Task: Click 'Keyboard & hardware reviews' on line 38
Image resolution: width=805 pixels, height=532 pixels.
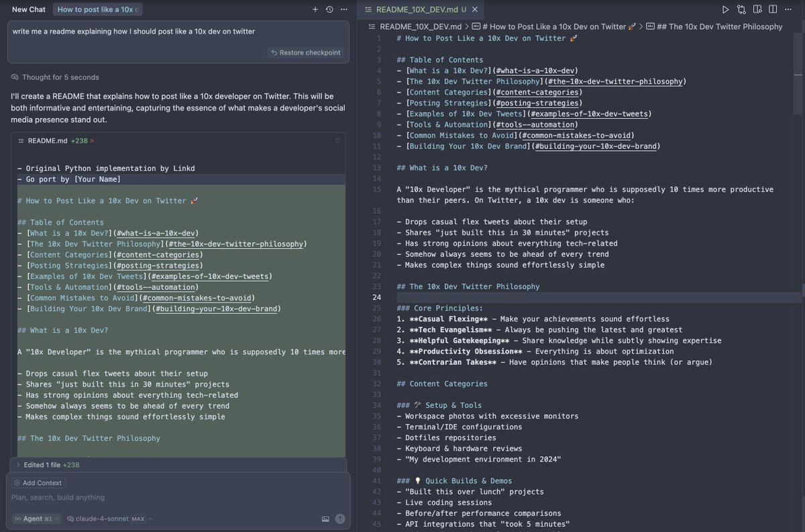Action: click(x=463, y=449)
